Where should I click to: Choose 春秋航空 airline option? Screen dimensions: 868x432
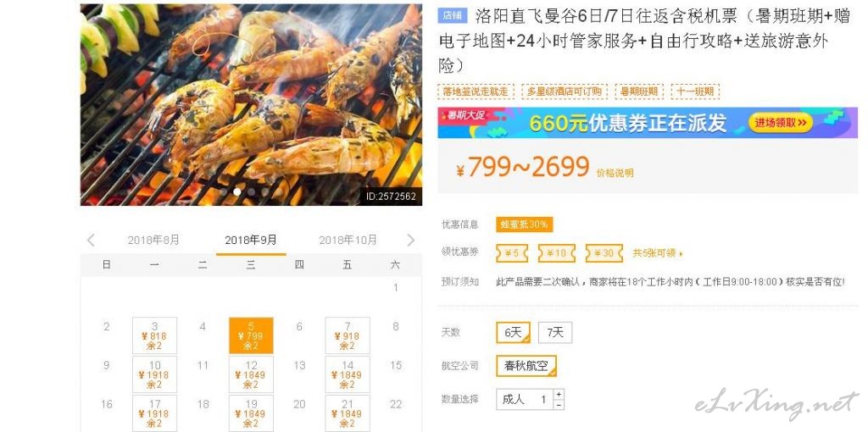point(526,366)
